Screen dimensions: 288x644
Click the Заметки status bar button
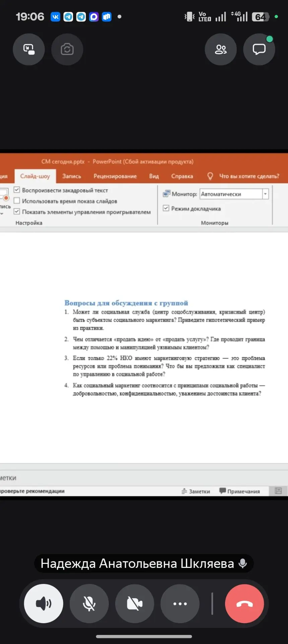196,491
